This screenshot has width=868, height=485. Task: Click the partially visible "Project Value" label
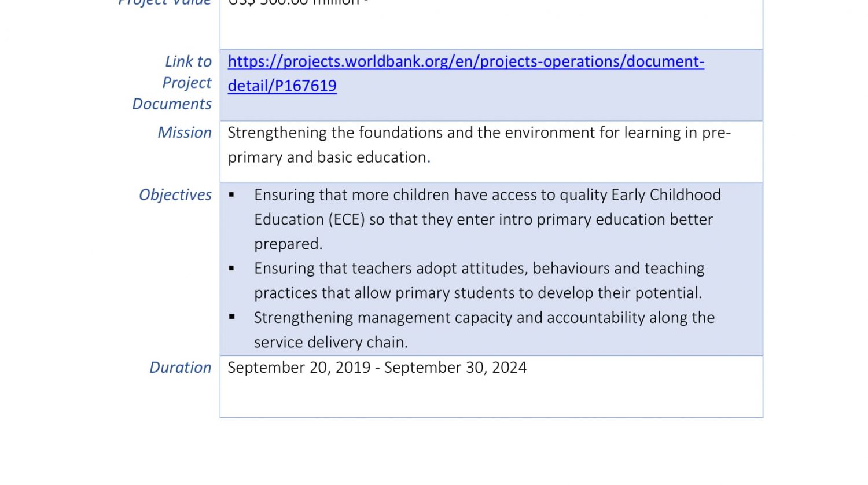164,3
